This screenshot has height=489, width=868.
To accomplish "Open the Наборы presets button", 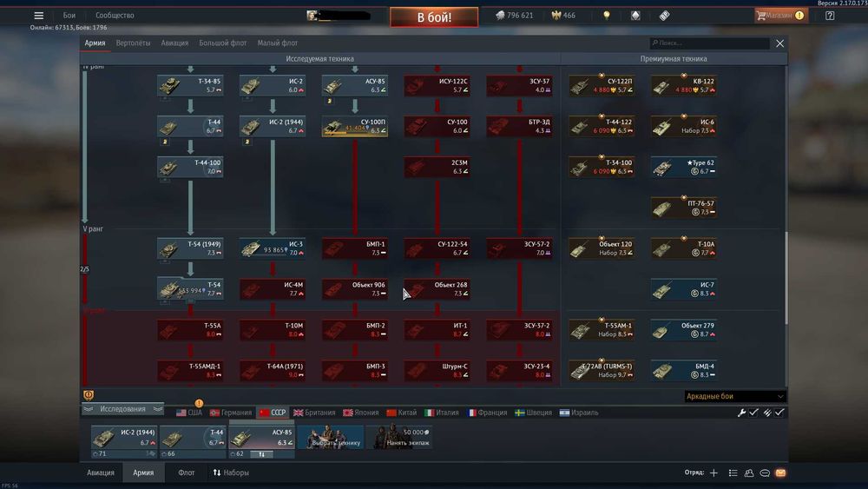I will pyautogui.click(x=231, y=473).
